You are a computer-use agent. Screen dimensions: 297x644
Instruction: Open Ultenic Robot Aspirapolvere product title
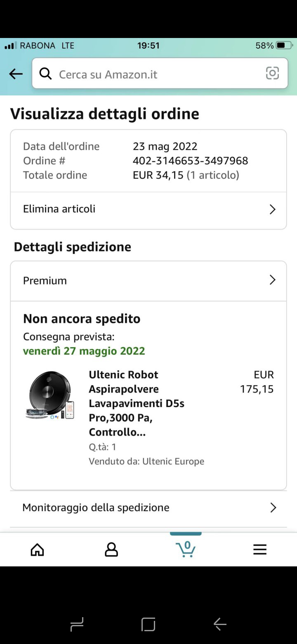[137, 403]
